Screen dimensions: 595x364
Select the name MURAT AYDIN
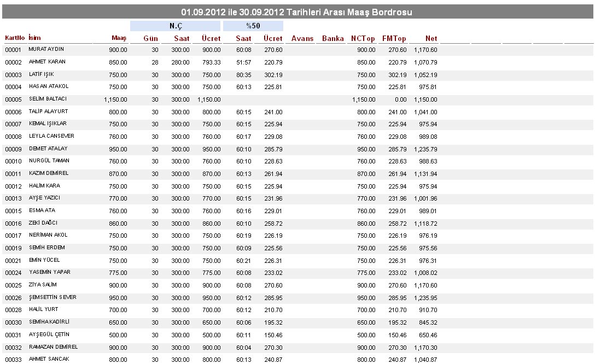coord(46,49)
